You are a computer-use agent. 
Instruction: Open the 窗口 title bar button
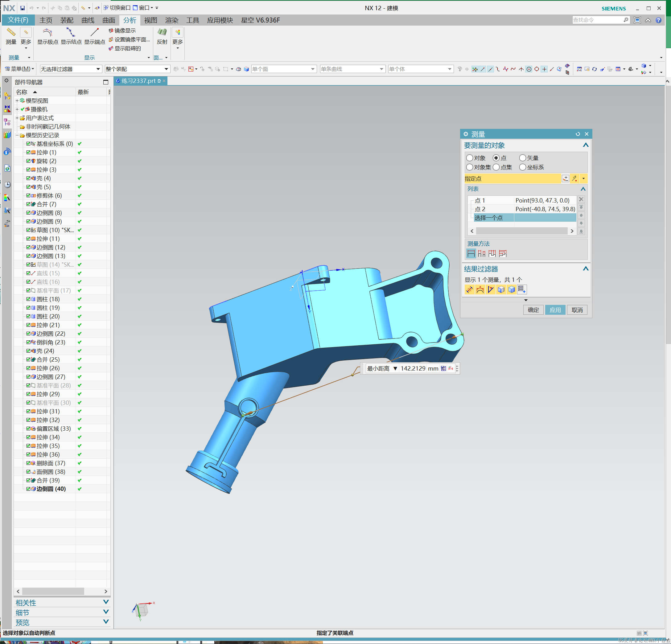click(x=143, y=8)
